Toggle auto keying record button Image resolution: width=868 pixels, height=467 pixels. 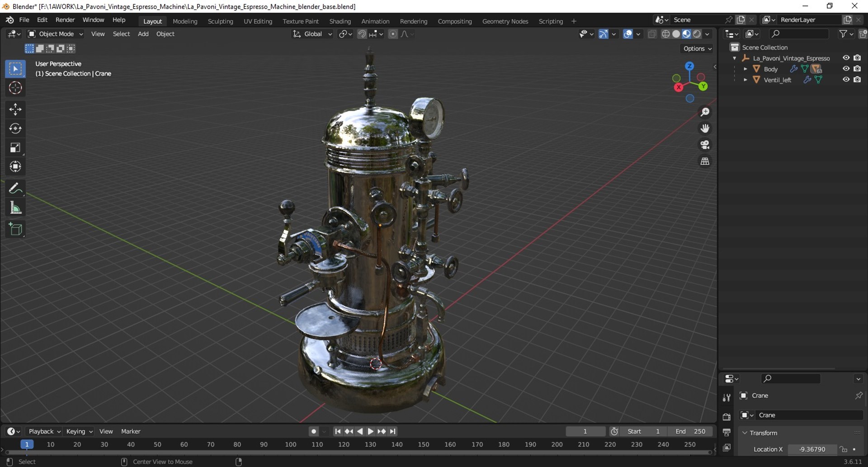point(314,431)
